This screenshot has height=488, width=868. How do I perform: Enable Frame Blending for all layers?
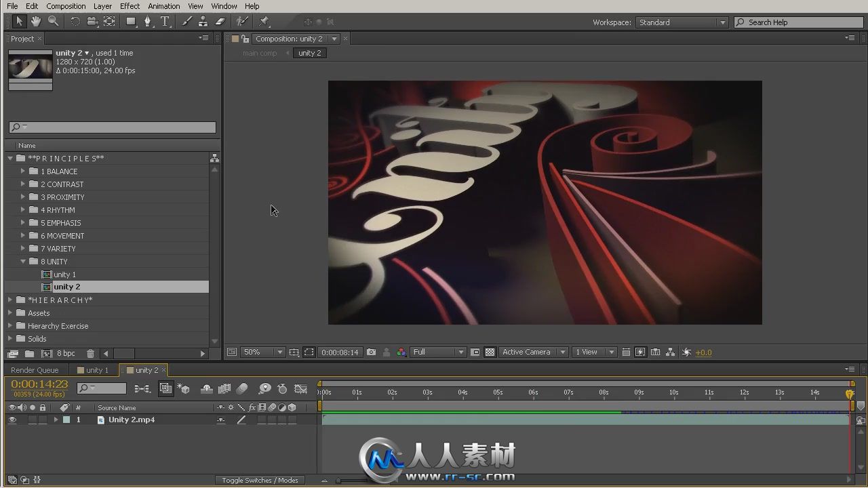click(x=224, y=388)
